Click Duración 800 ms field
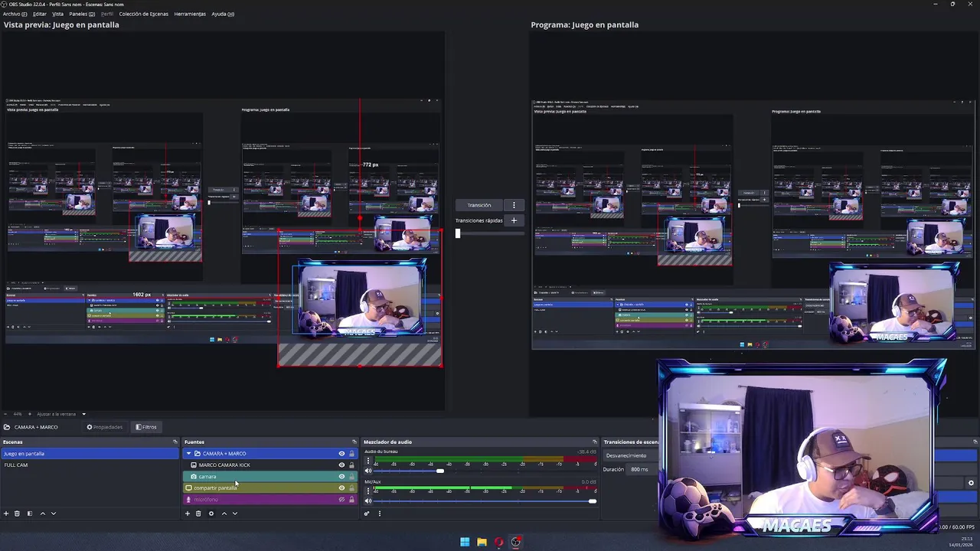Screen dimensions: 980x551 pyautogui.click(x=642, y=469)
